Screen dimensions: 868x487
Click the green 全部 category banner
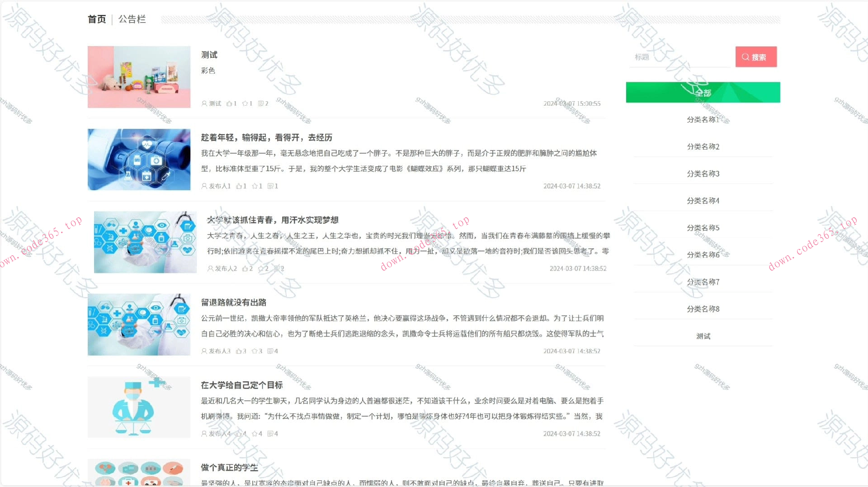(x=703, y=92)
